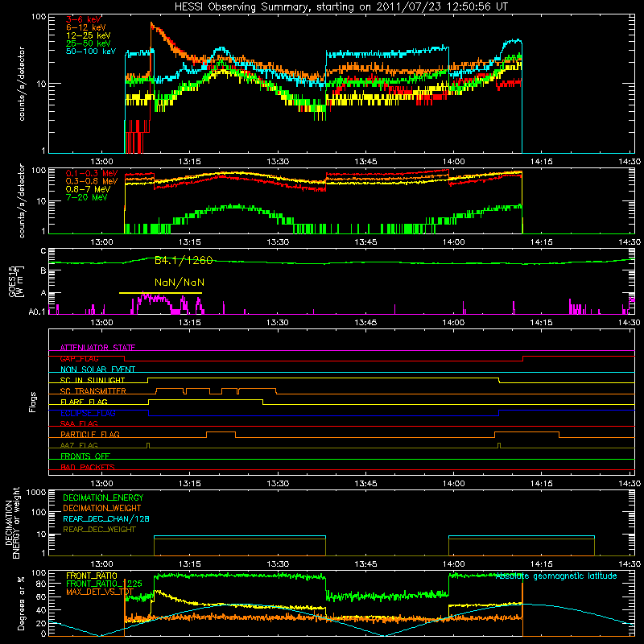644x644 pixels.
Task: Click the orange 'SC_TRANSMITTER' flag label
Action: click(93, 391)
